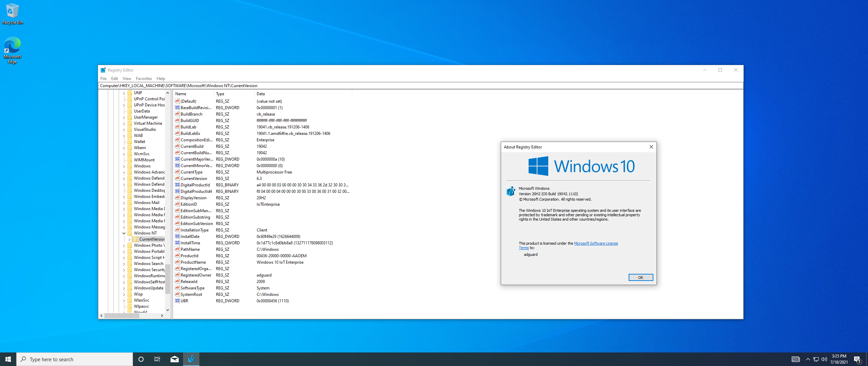Screen dimensions: 868x366
Task: Click the Type here to search box
Action: (75, 359)
